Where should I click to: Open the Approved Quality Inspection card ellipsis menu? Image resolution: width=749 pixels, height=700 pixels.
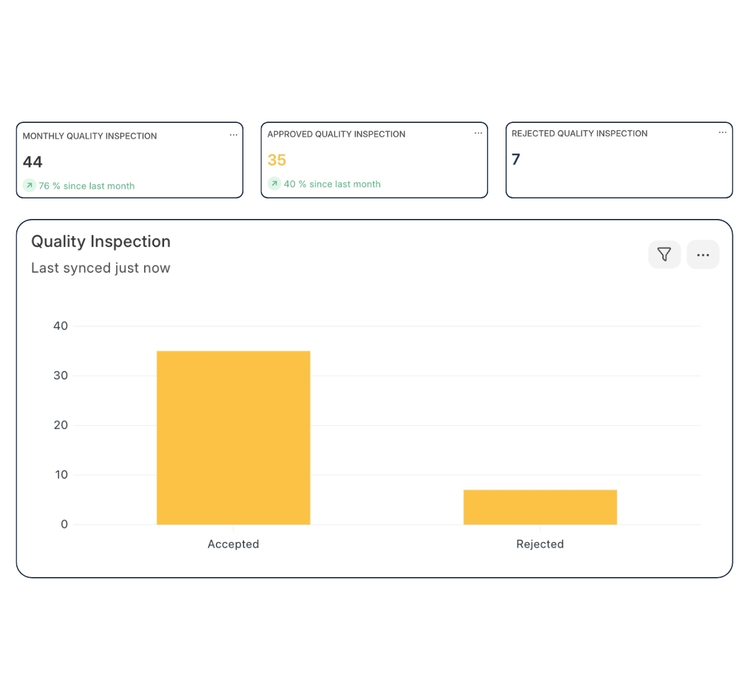coord(478,133)
